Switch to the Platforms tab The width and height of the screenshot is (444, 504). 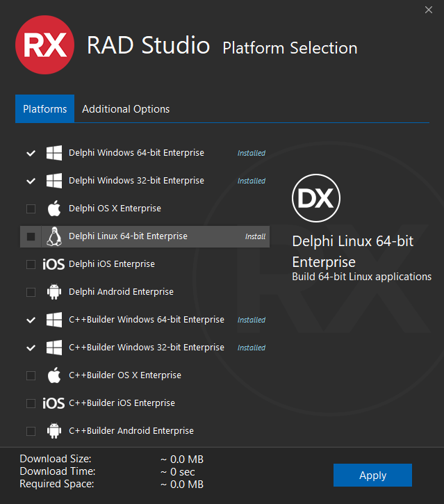[x=44, y=108]
